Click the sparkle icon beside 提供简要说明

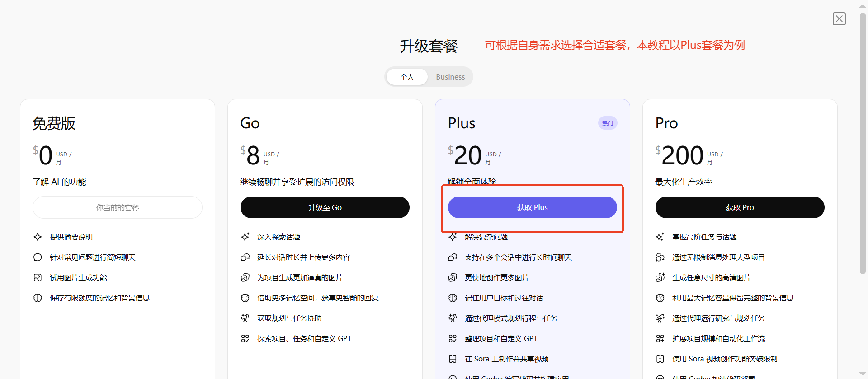tap(38, 237)
